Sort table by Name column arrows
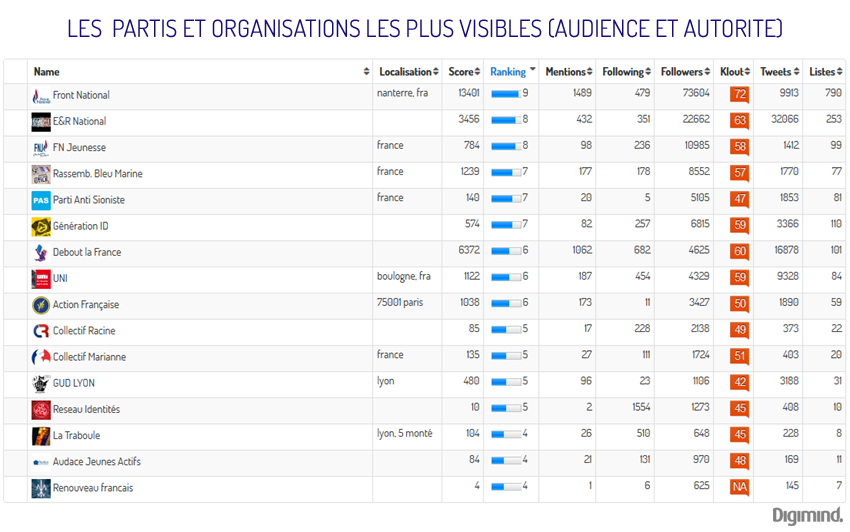 click(366, 72)
